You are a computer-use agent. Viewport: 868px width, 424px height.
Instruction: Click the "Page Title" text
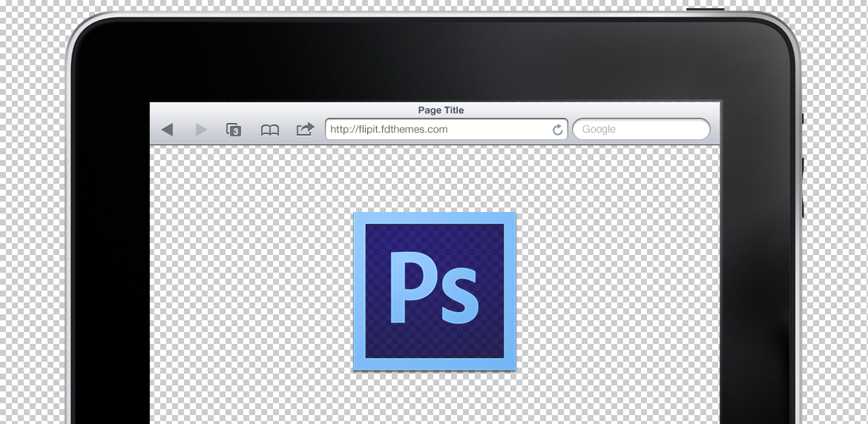(x=441, y=110)
